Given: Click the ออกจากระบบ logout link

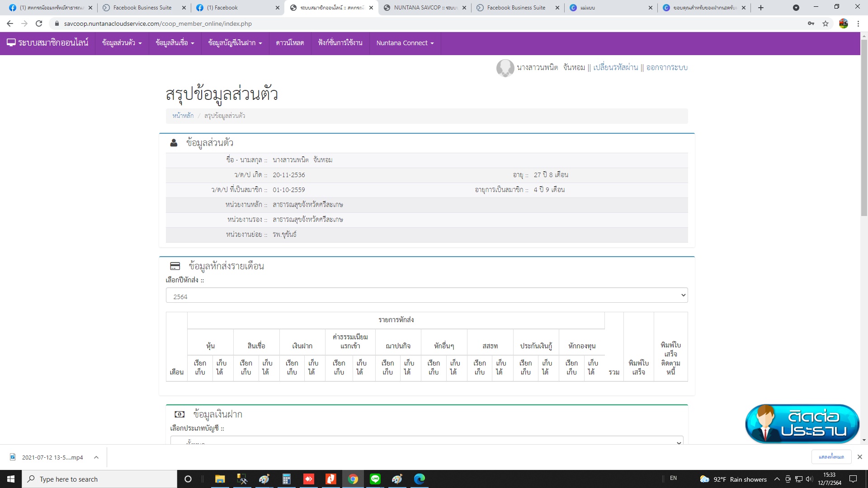Looking at the screenshot, I should pos(667,68).
